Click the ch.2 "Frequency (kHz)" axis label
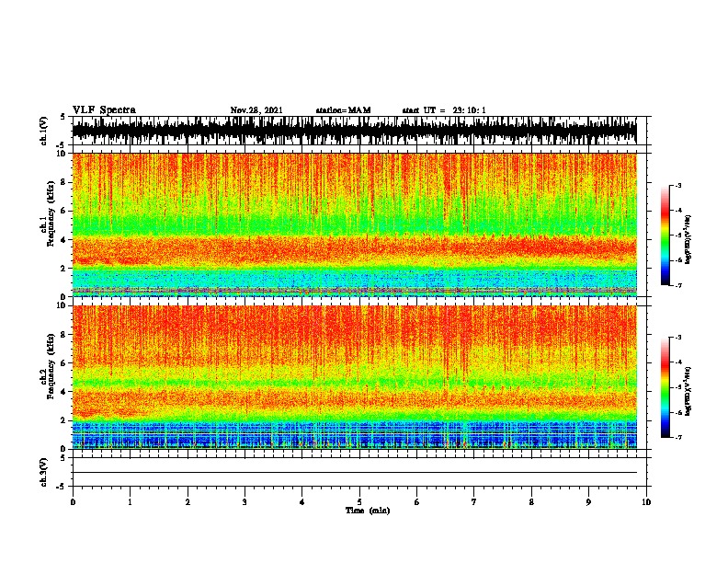728x563 pixels. click(51, 366)
